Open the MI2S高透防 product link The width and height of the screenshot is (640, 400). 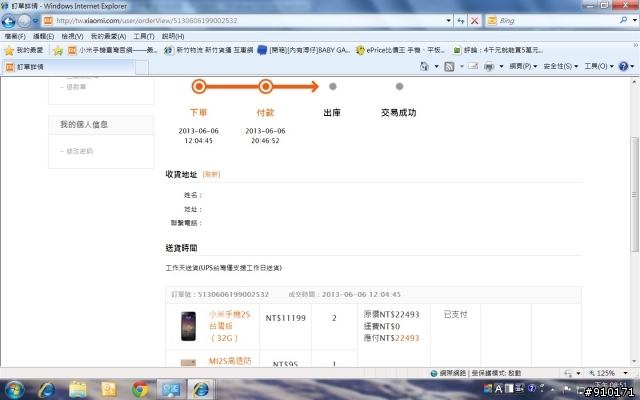click(x=230, y=361)
